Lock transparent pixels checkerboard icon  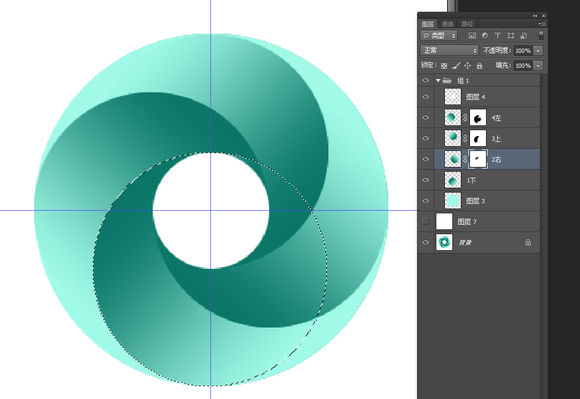click(444, 65)
